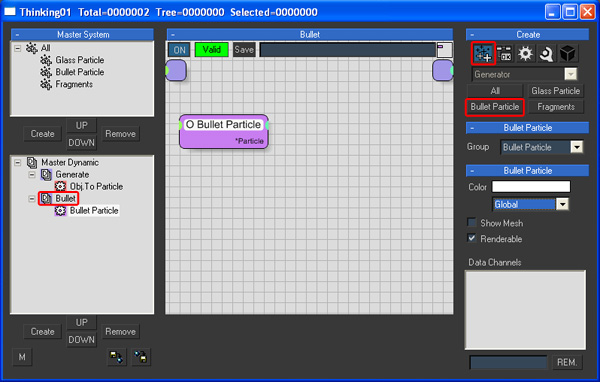Viewport: 600px width, 382px height.
Task: Click the REM. button under Data Channels
Action: [x=567, y=362]
